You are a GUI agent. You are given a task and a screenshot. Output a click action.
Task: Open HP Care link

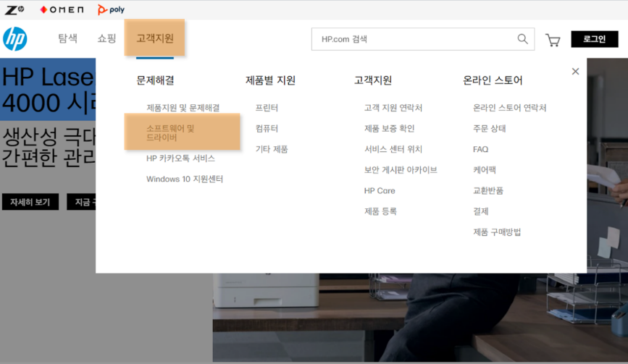[380, 191]
